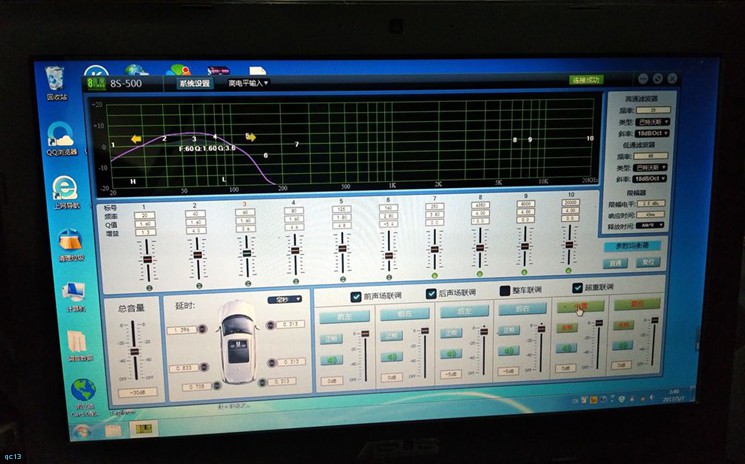Toggle mute speaker icon for 前右 channel
The image size is (745, 464).
tap(392, 356)
